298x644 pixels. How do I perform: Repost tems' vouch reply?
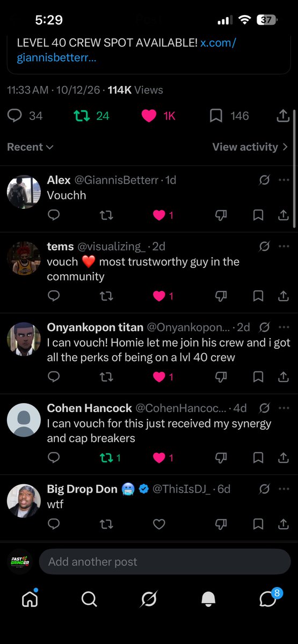[x=106, y=296]
